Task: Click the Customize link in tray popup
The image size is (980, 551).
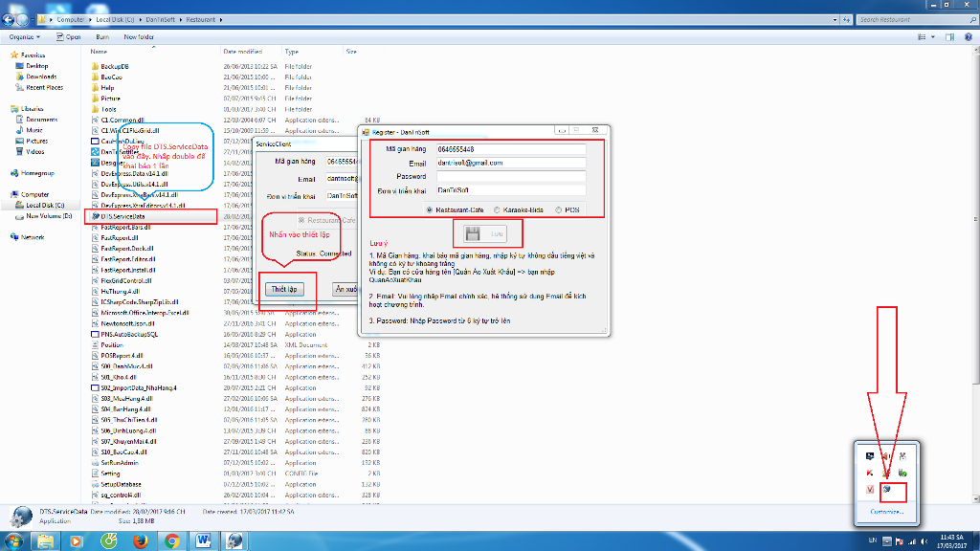Action: click(887, 512)
